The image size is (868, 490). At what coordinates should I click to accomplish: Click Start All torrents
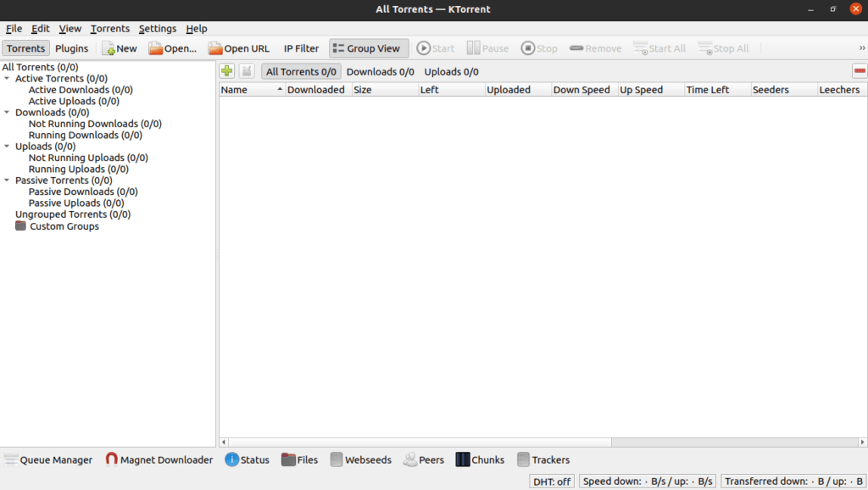coord(659,48)
